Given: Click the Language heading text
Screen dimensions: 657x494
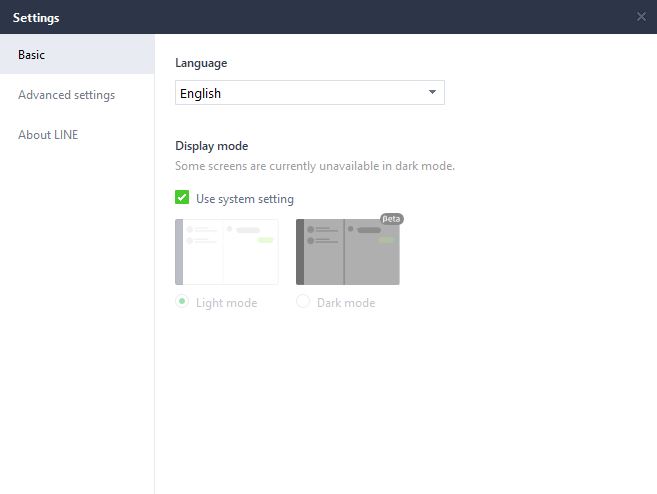Looking at the screenshot, I should [x=201, y=63].
